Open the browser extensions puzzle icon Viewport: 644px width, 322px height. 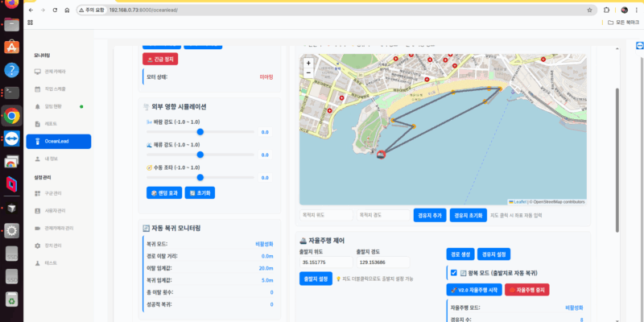coord(605,10)
